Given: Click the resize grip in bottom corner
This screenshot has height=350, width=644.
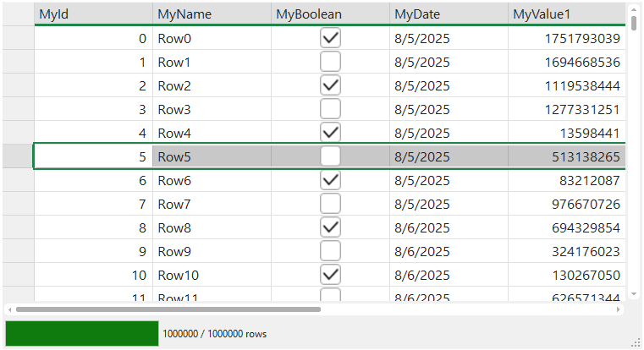Looking at the screenshot, I should 636,342.
